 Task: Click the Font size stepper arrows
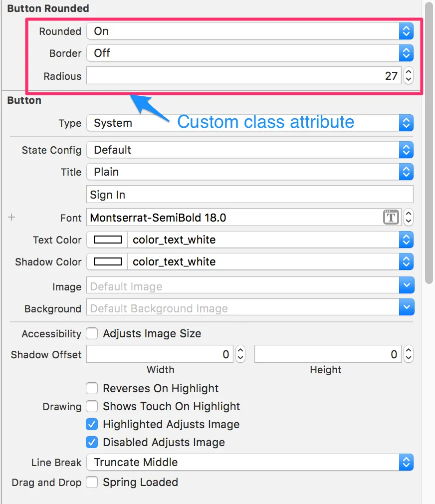pos(409,218)
